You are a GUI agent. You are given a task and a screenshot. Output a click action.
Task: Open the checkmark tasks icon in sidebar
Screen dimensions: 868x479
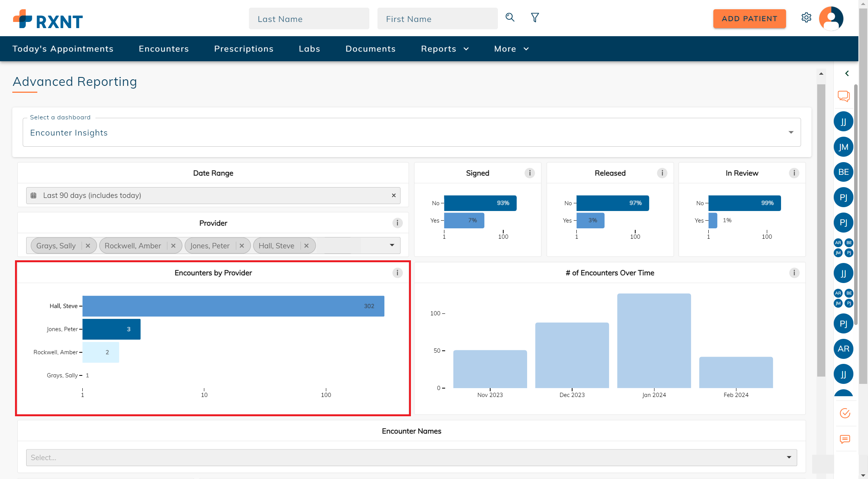[x=845, y=414]
